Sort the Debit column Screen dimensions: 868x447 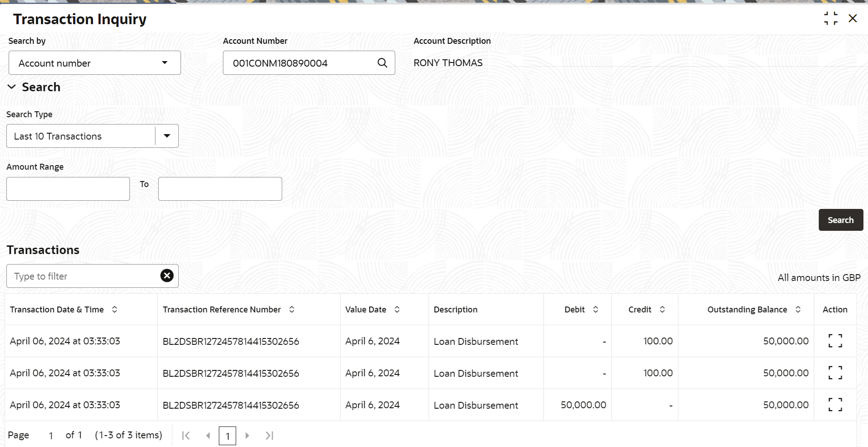(595, 309)
